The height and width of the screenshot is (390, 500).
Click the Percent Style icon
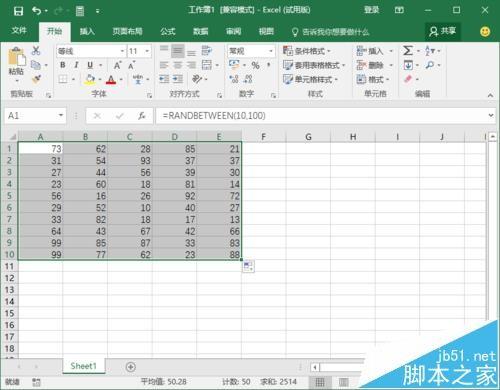pos(256,65)
